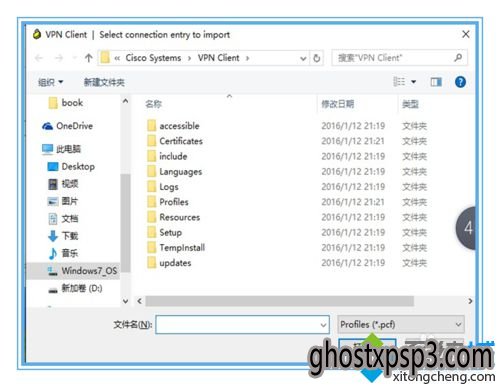This screenshot has height=387, width=500.
Task: Close the import dialog
Action: click(466, 34)
